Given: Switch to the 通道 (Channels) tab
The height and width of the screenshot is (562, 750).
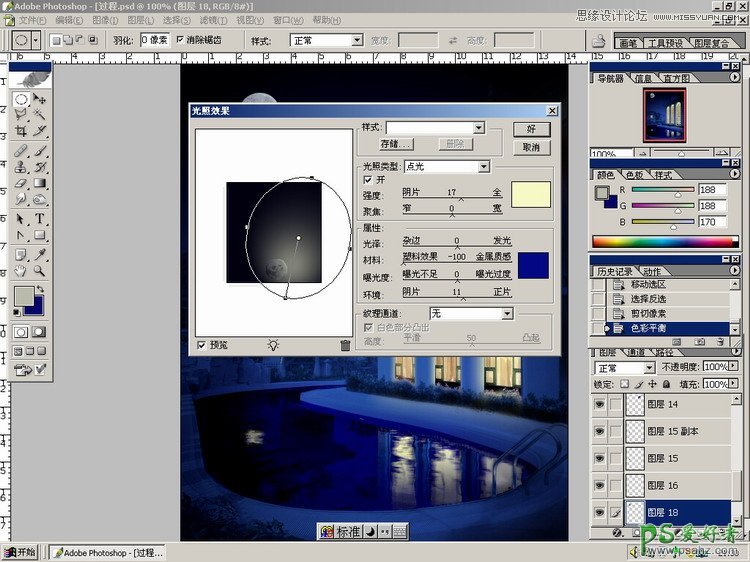Looking at the screenshot, I should [636, 353].
